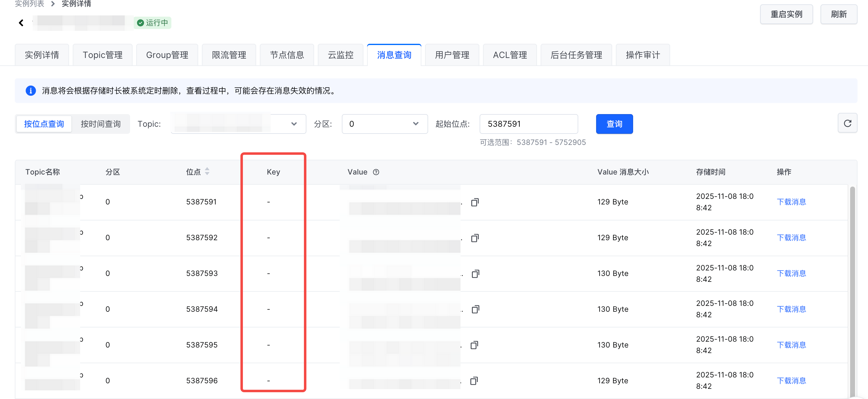Select 按位点查询 query mode
This screenshot has width=868, height=399.
click(x=44, y=124)
